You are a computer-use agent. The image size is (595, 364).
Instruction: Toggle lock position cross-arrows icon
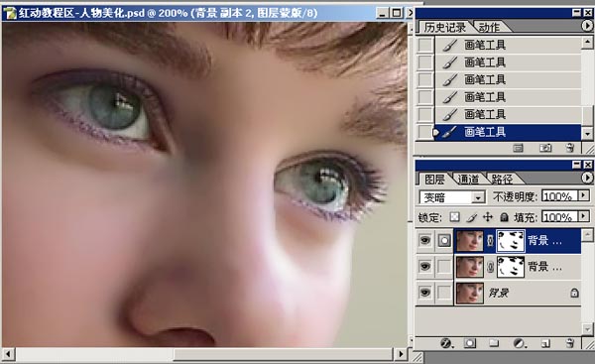coord(488,217)
